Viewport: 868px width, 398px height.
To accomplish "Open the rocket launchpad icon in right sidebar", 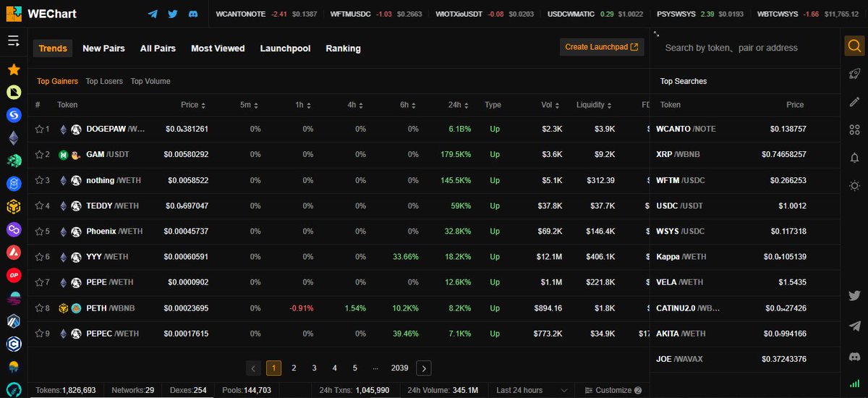I will pyautogui.click(x=854, y=74).
